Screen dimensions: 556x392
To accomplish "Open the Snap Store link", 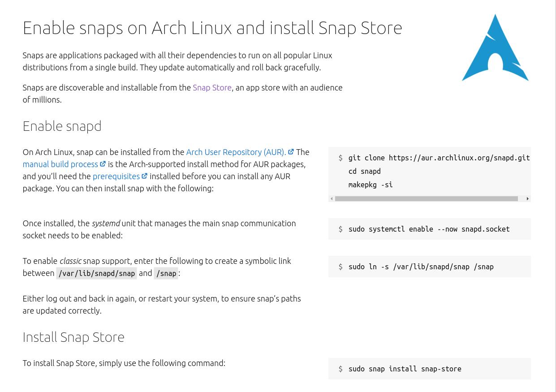I will coord(212,87).
